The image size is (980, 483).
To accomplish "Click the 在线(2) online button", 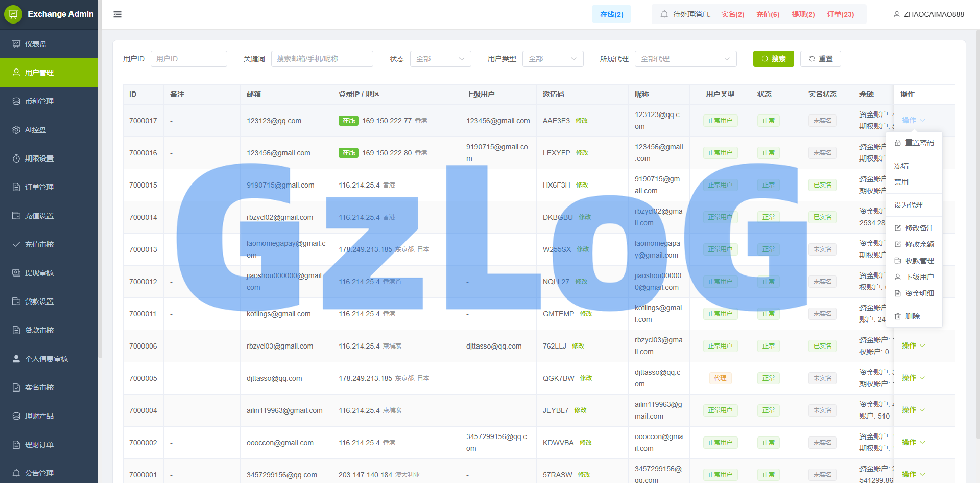I will 611,14.
